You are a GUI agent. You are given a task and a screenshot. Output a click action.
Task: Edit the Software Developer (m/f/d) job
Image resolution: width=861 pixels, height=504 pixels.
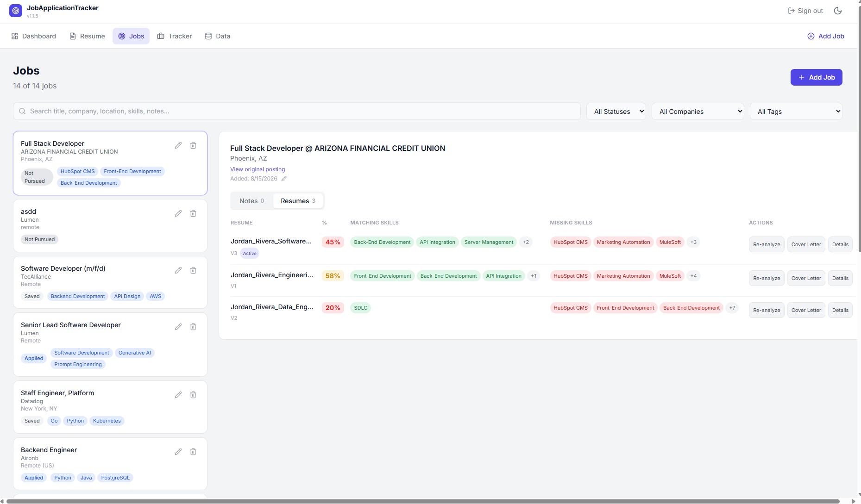tap(178, 270)
